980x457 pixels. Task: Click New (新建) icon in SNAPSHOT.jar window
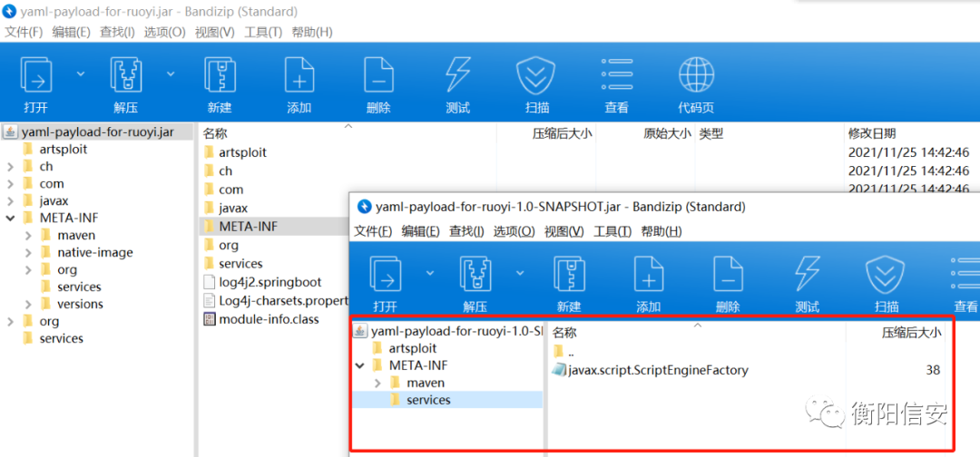[x=569, y=274]
